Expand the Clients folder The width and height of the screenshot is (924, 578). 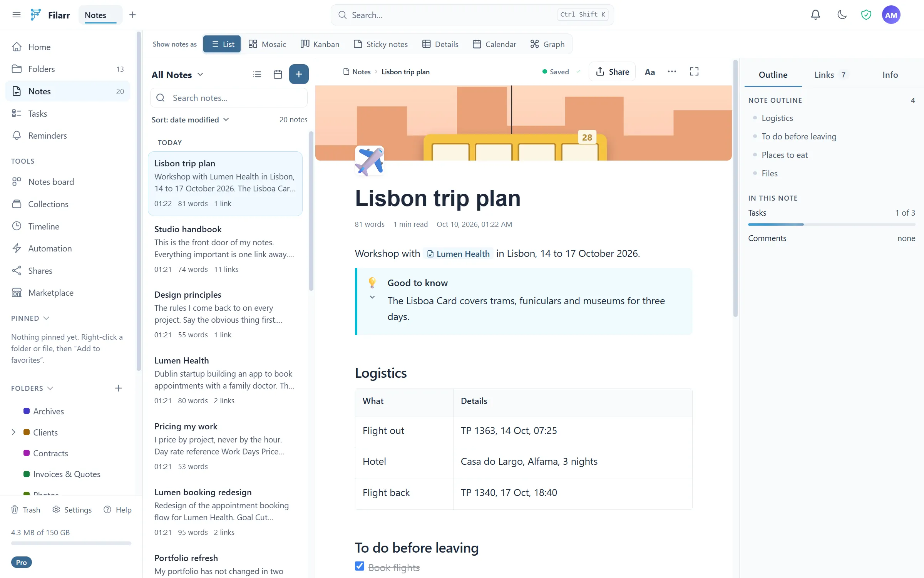click(13, 432)
